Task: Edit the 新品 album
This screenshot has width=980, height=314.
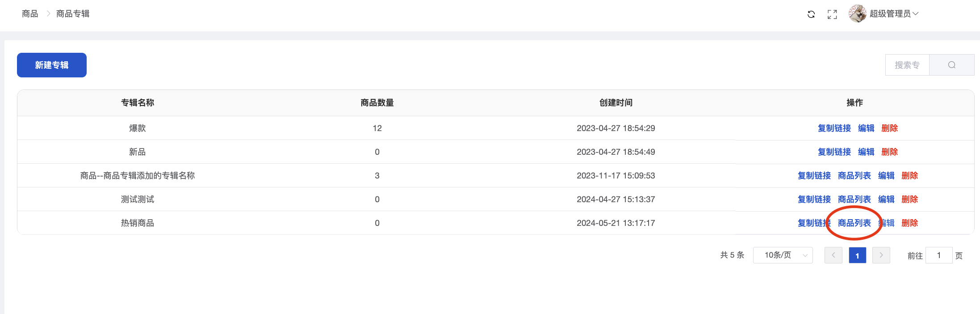Action: pos(866,152)
